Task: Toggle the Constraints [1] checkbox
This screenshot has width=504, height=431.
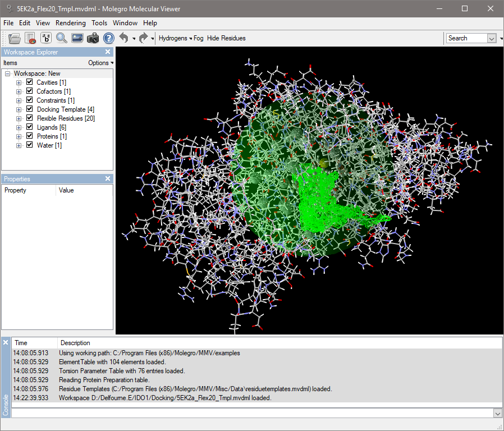Action: pos(30,100)
